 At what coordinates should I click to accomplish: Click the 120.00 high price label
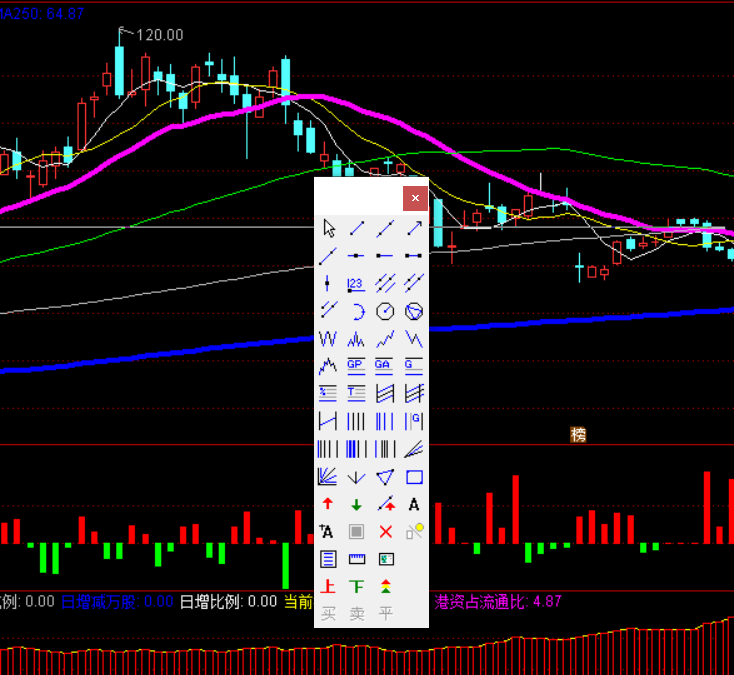click(x=160, y=35)
